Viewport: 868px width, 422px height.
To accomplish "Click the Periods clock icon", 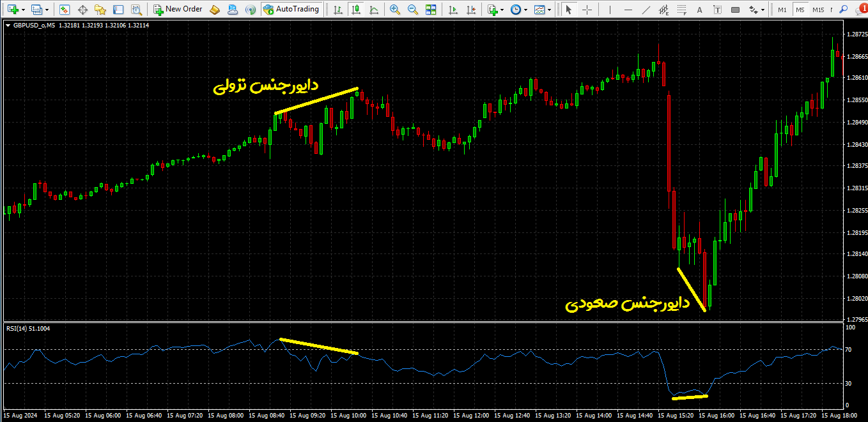I will 516,10.
